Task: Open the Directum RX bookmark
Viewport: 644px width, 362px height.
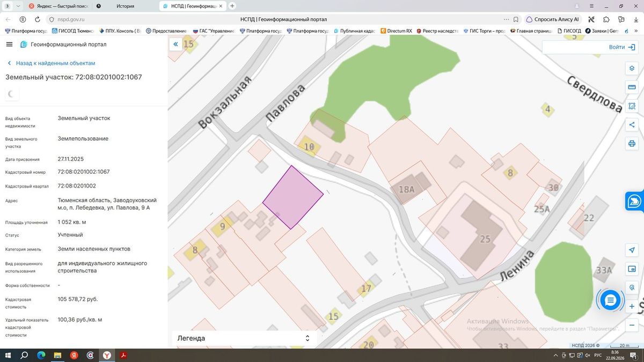Action: [x=396, y=31]
